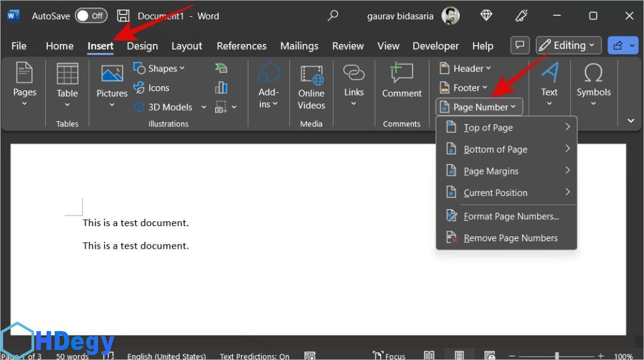Open the Header dropdown

tap(466, 68)
